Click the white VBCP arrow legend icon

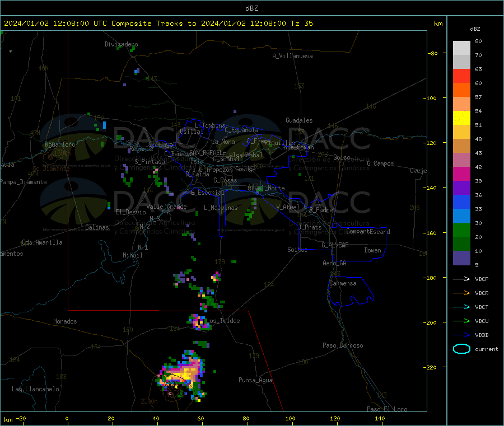point(461,279)
